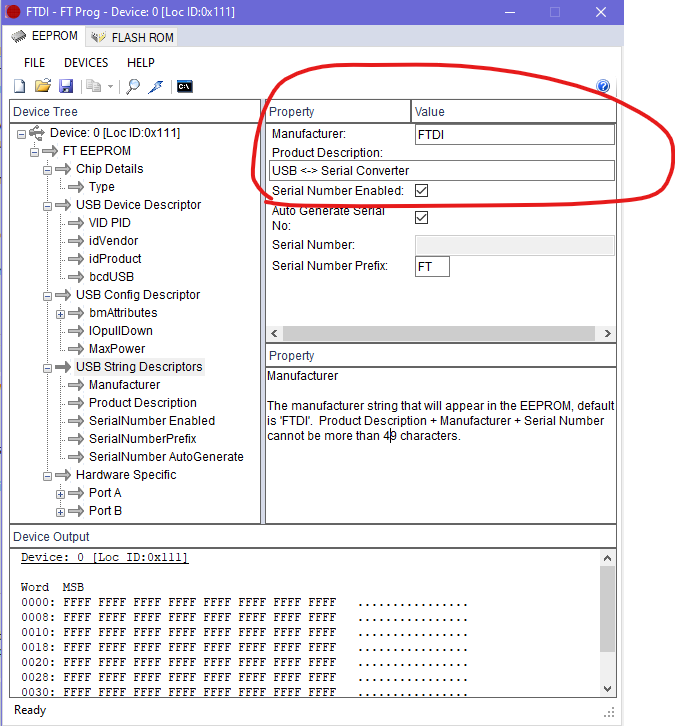Click the property panel horizontal scrollbar thumb
This screenshot has width=675, height=726.
pos(439,334)
